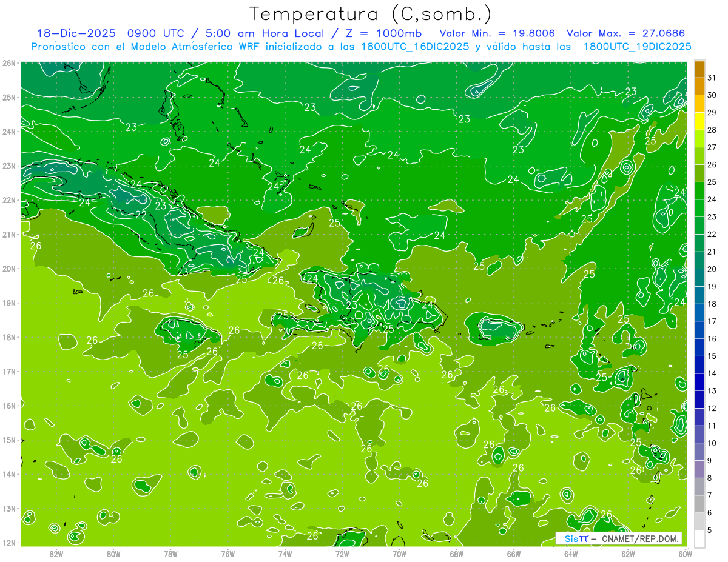The image size is (728, 562).
Task: Click the 18N latitude axis label
Action: click(x=8, y=337)
